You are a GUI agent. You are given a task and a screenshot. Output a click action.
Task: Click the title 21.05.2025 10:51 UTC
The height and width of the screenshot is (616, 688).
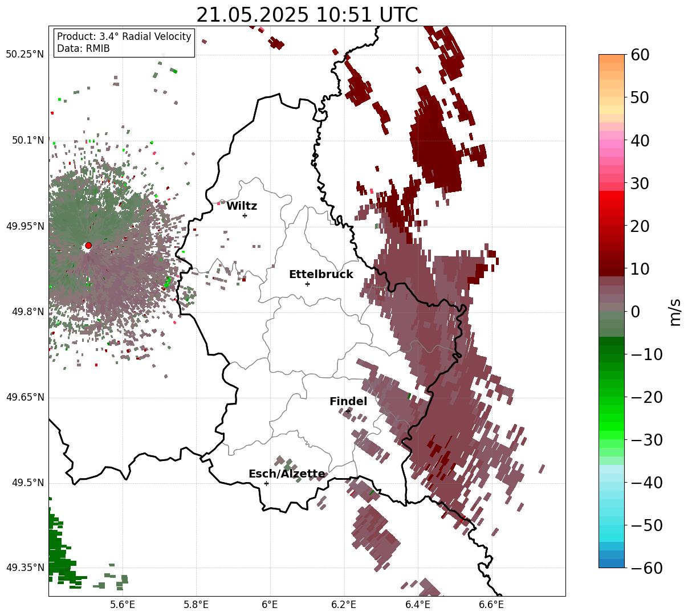pyautogui.click(x=307, y=15)
